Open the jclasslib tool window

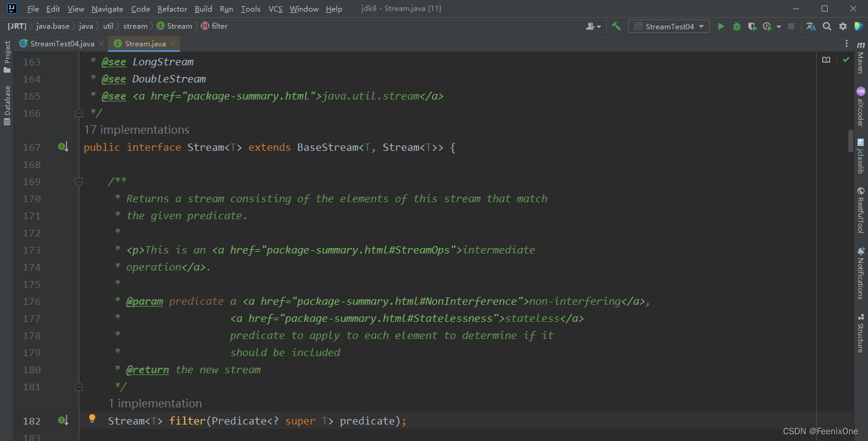tap(861, 156)
